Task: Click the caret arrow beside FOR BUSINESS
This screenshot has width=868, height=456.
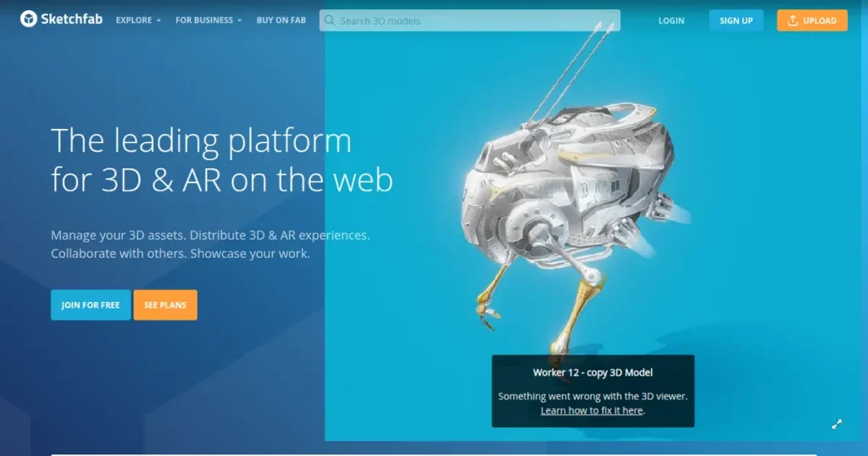Action: [240, 20]
